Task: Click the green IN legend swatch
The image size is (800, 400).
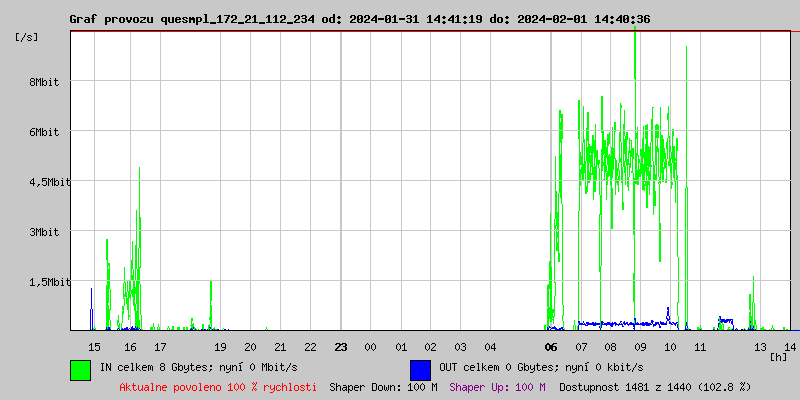Action: click(x=80, y=369)
